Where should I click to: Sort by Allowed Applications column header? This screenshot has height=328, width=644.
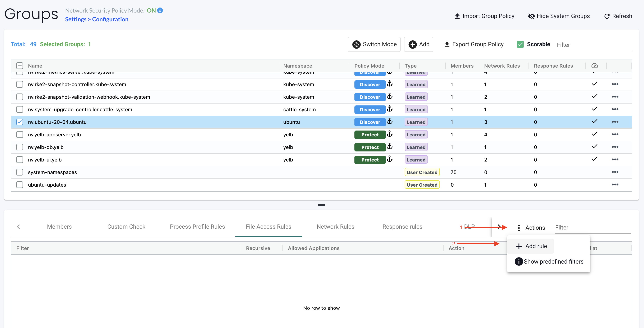coord(313,248)
